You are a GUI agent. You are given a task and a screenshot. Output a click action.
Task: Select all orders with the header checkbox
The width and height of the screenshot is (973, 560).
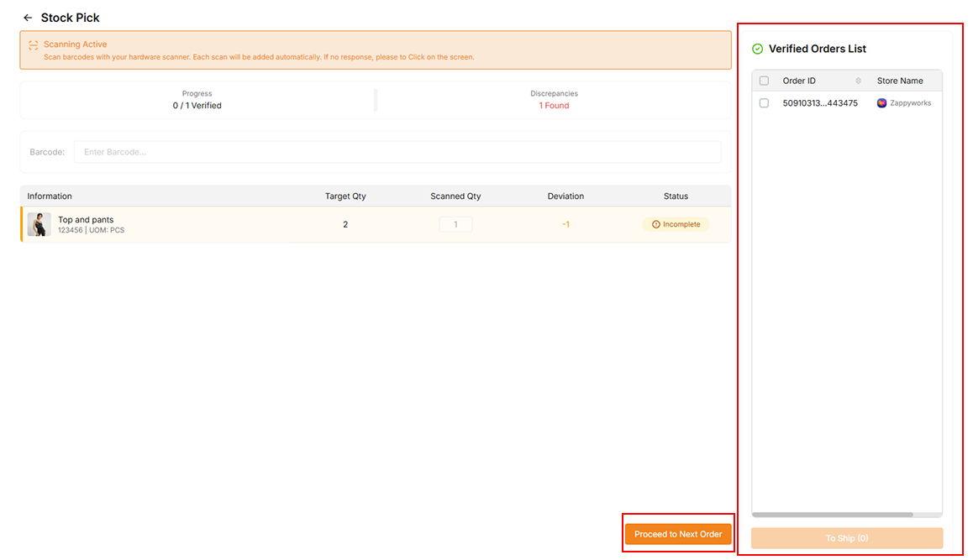tap(764, 81)
